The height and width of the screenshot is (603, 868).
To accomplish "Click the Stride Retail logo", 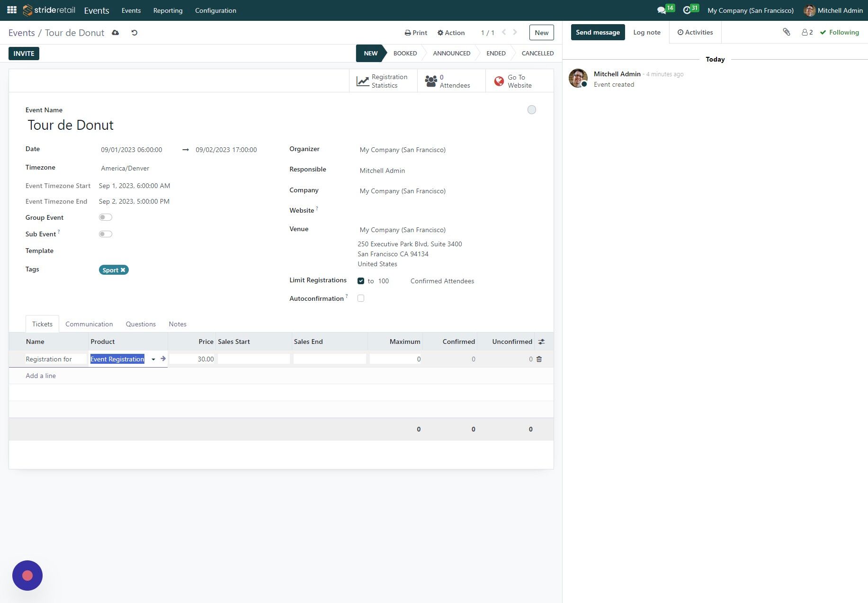I will 49,10.
